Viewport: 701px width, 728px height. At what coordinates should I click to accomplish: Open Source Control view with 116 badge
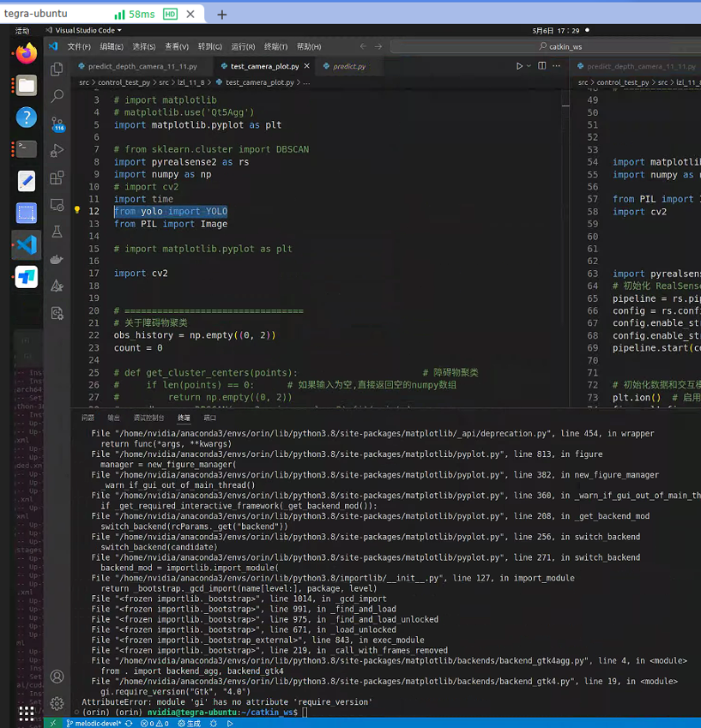pyautogui.click(x=57, y=123)
